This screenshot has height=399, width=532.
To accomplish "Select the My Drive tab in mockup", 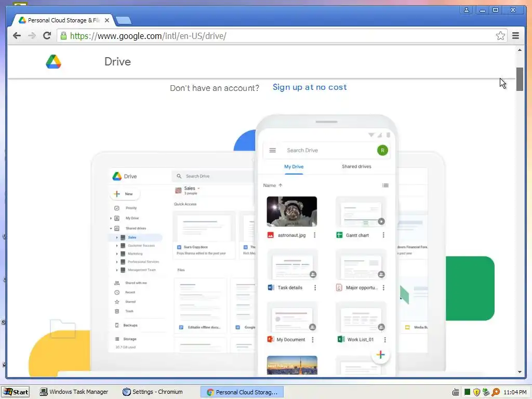I will (x=294, y=167).
